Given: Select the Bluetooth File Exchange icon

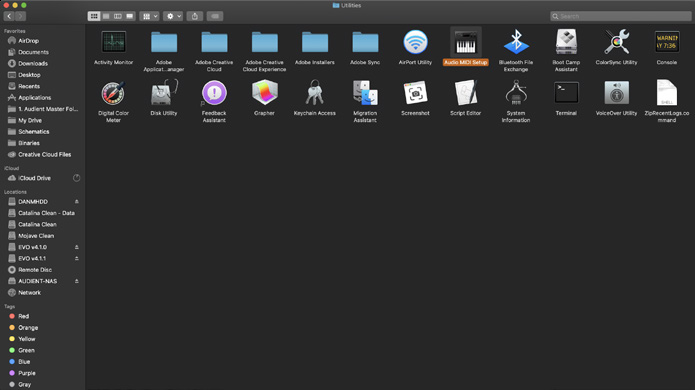Looking at the screenshot, I should pyautogui.click(x=516, y=42).
